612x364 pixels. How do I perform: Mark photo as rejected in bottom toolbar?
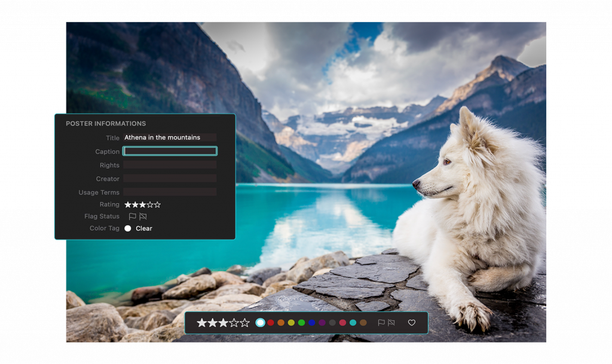click(391, 323)
